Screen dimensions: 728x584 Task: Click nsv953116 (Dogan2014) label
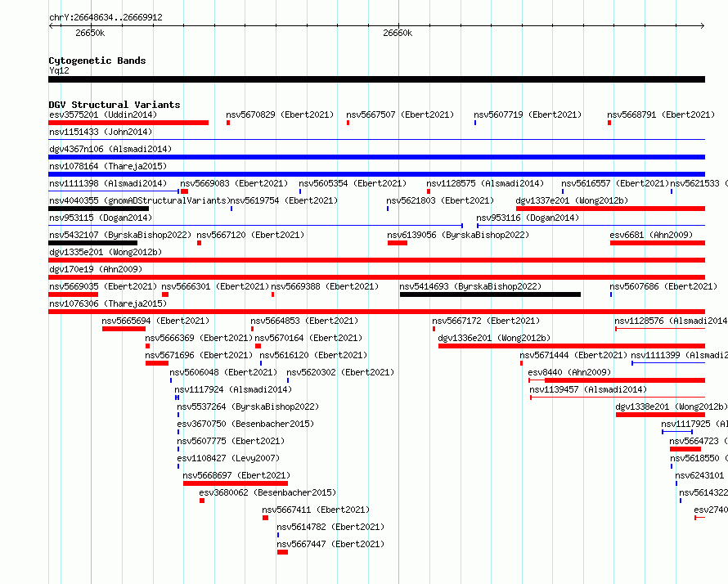(x=528, y=218)
